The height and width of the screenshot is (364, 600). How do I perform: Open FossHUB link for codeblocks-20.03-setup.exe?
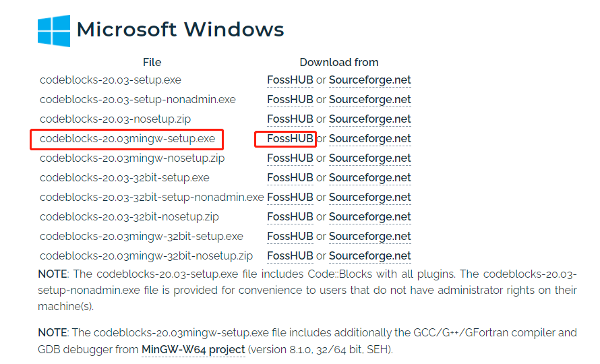click(x=290, y=80)
